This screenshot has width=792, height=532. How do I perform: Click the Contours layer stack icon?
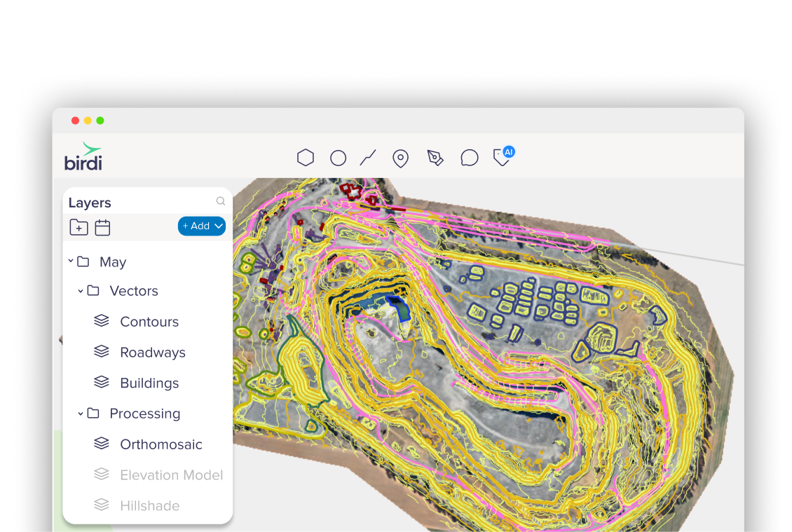click(x=102, y=321)
